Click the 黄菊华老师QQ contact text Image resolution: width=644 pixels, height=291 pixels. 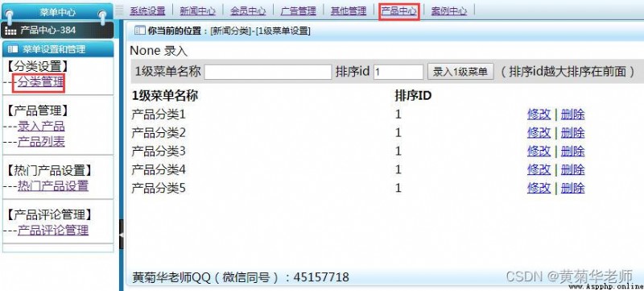[x=240, y=277]
